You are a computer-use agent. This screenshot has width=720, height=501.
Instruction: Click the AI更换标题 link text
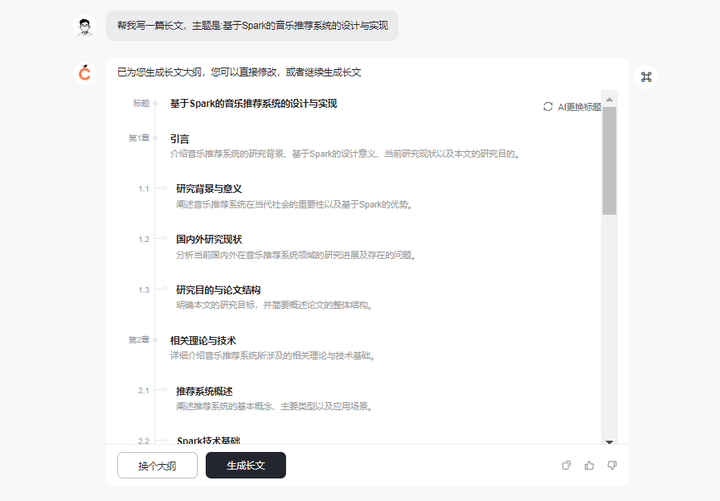point(579,107)
